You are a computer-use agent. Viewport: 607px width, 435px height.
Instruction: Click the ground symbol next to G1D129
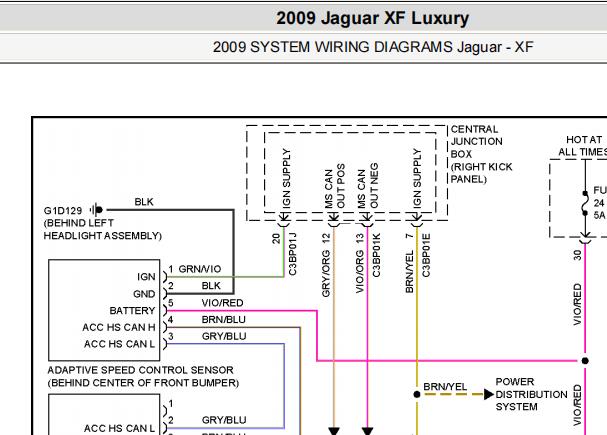[97, 210]
